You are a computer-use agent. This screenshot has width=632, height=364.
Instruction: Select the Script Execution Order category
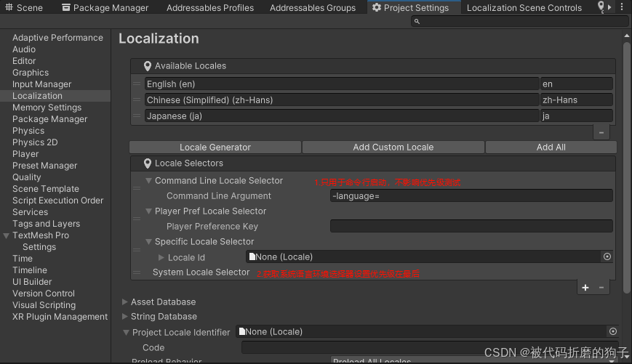pyautogui.click(x=57, y=201)
